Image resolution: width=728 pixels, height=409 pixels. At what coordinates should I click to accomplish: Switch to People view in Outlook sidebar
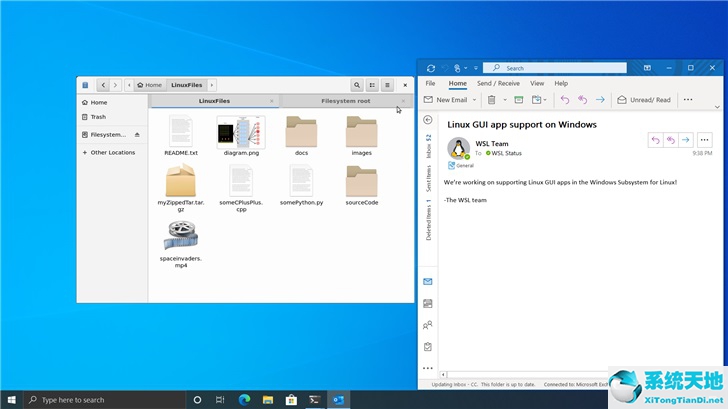pos(428,325)
